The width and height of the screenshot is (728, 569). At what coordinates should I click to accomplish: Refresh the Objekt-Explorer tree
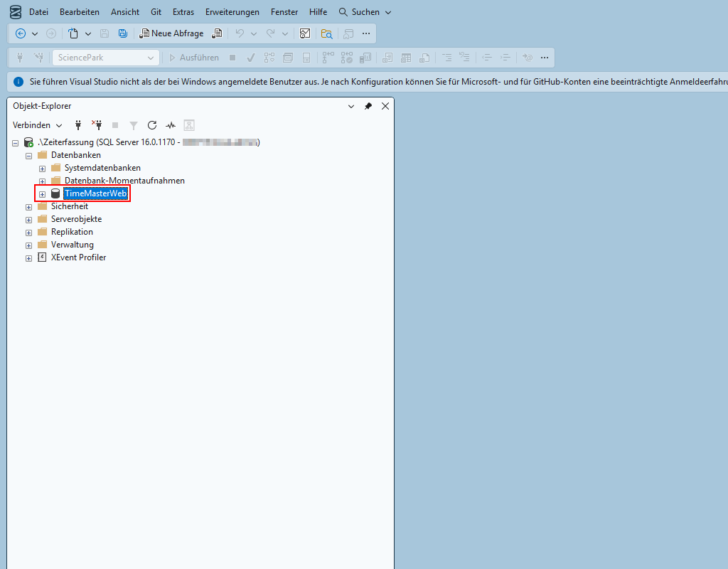pos(151,125)
